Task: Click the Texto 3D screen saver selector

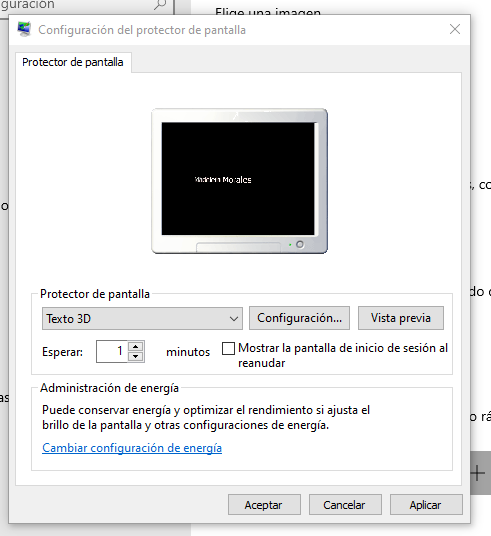Action: 142,319
